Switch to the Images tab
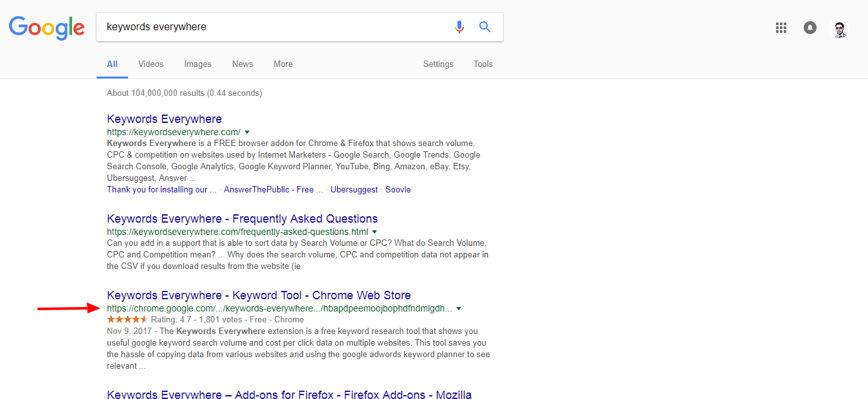This screenshot has width=868, height=399. click(x=198, y=64)
